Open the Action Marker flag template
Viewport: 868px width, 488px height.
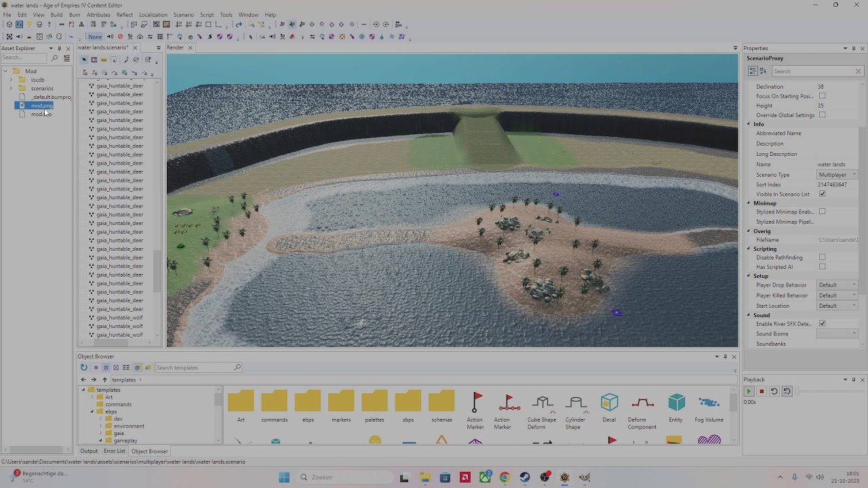pos(475,410)
